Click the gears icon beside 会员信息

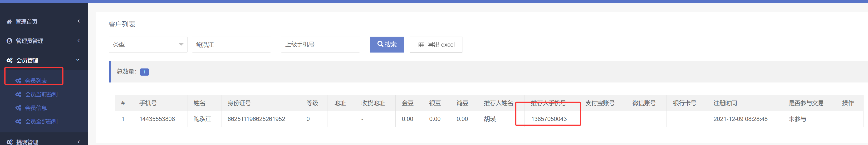(x=18, y=108)
